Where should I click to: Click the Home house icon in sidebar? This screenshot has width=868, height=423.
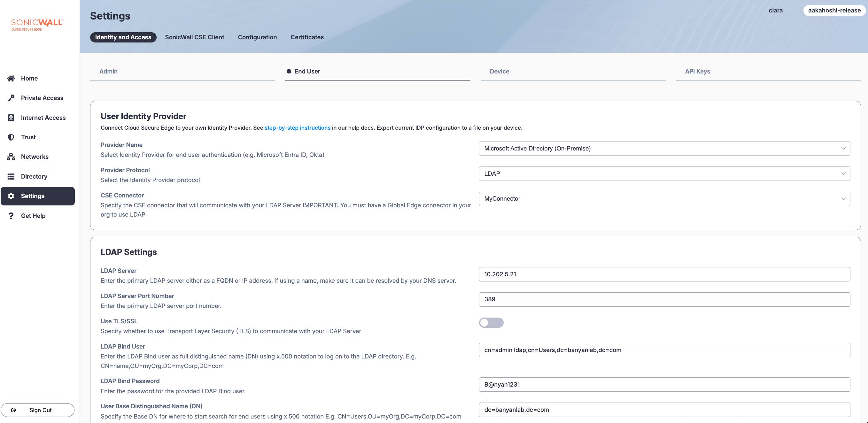click(x=11, y=78)
